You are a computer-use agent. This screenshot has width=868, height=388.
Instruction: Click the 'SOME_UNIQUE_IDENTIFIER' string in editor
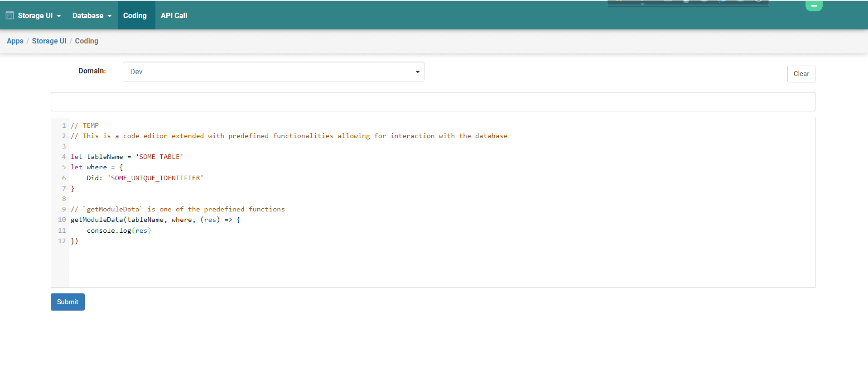155,178
